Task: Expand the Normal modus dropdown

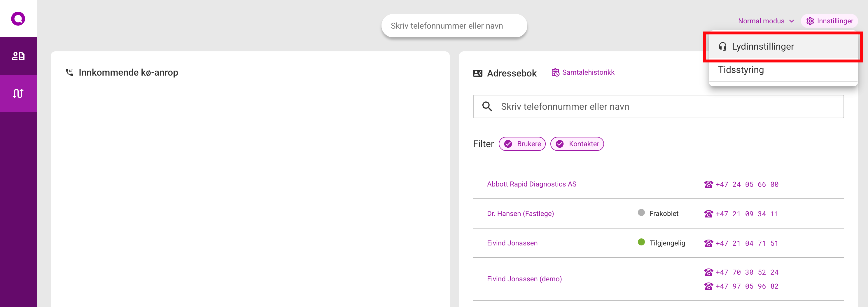Action: click(x=761, y=21)
